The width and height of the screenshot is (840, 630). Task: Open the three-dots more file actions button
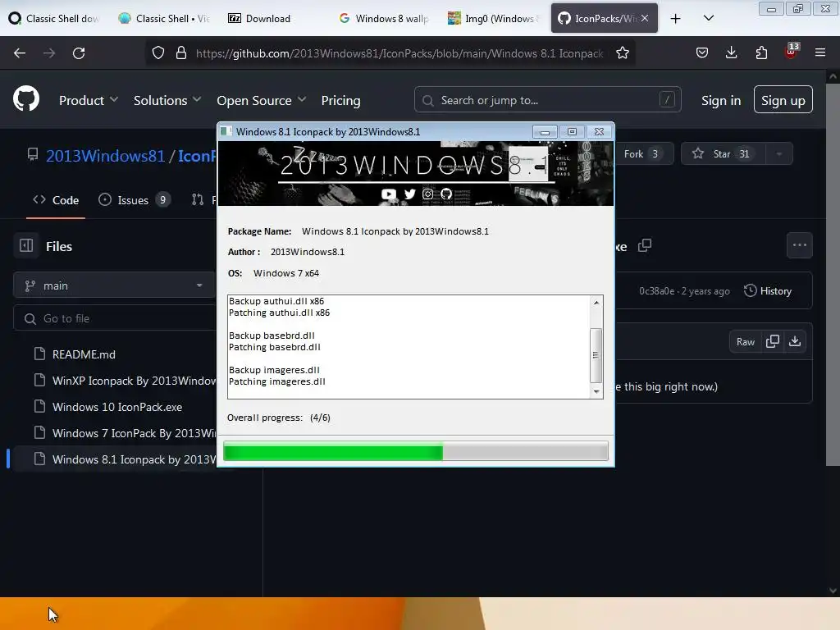pyautogui.click(x=799, y=245)
